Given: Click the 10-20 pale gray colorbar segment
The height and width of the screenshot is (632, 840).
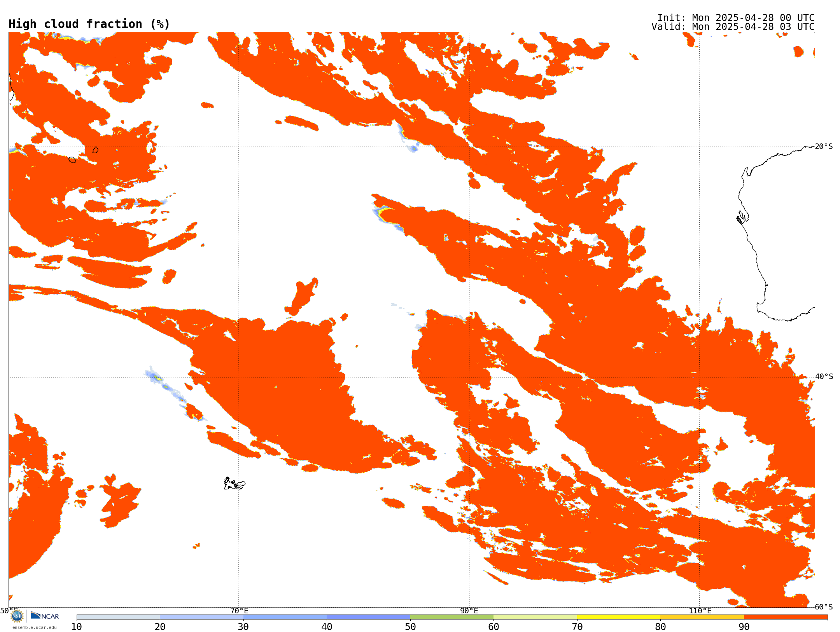Looking at the screenshot, I should point(118,617).
